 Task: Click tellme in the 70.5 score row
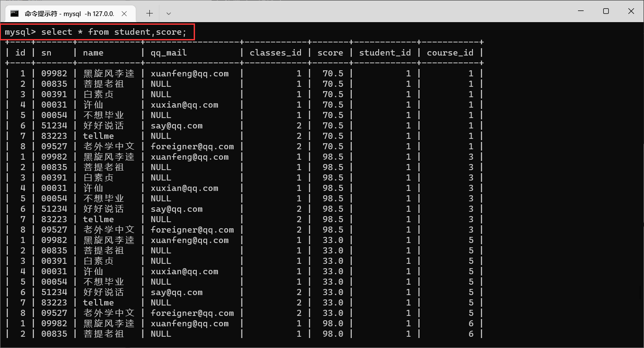coord(99,136)
